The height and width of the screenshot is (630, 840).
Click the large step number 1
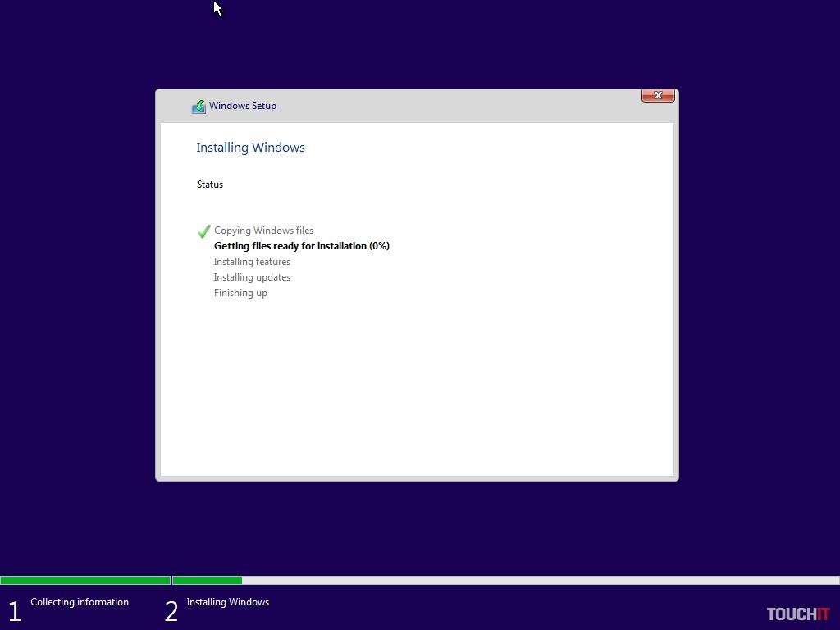(14, 611)
